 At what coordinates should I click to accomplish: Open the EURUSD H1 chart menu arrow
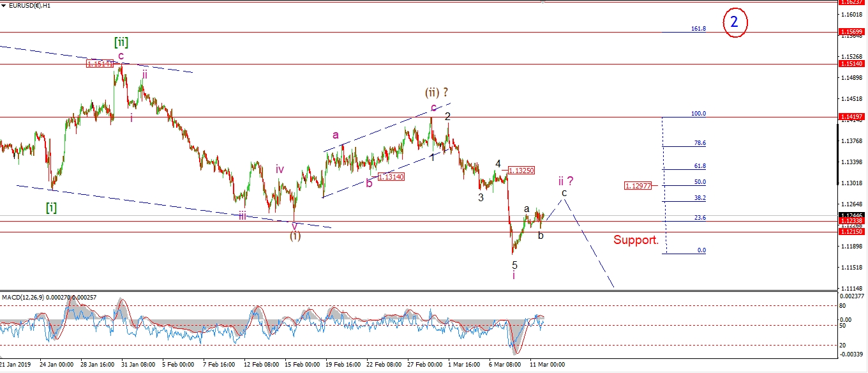(4, 6)
